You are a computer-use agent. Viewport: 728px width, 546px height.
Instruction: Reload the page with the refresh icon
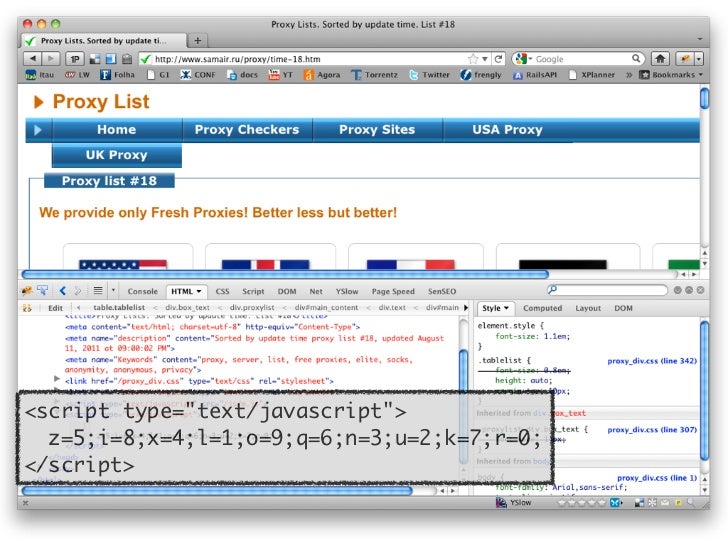tap(498, 58)
